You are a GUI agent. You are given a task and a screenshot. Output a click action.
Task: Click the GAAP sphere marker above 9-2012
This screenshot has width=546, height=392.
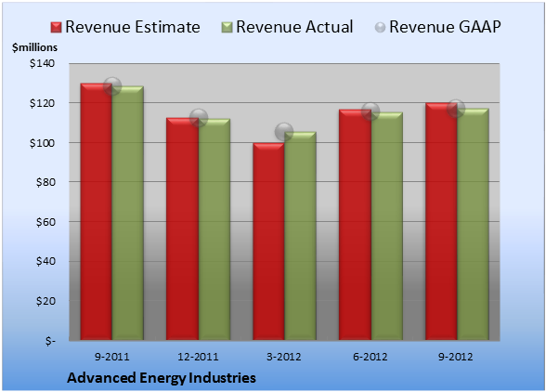[x=456, y=109]
